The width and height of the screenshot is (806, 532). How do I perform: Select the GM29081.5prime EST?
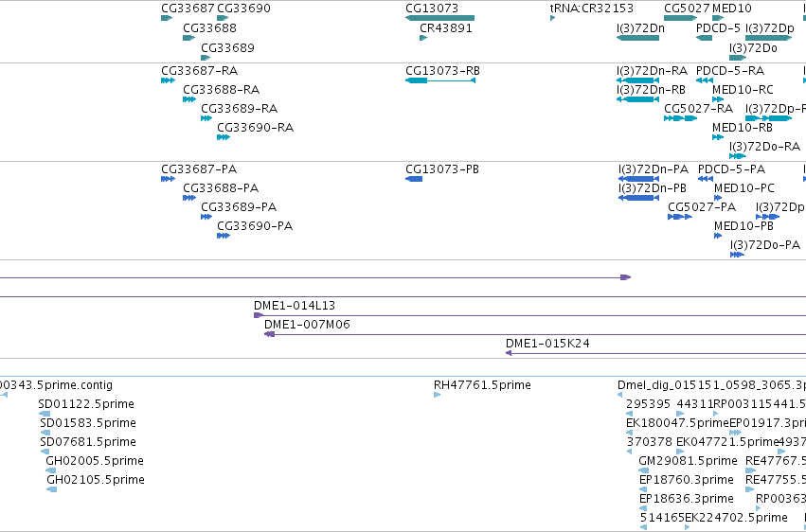[641, 470]
